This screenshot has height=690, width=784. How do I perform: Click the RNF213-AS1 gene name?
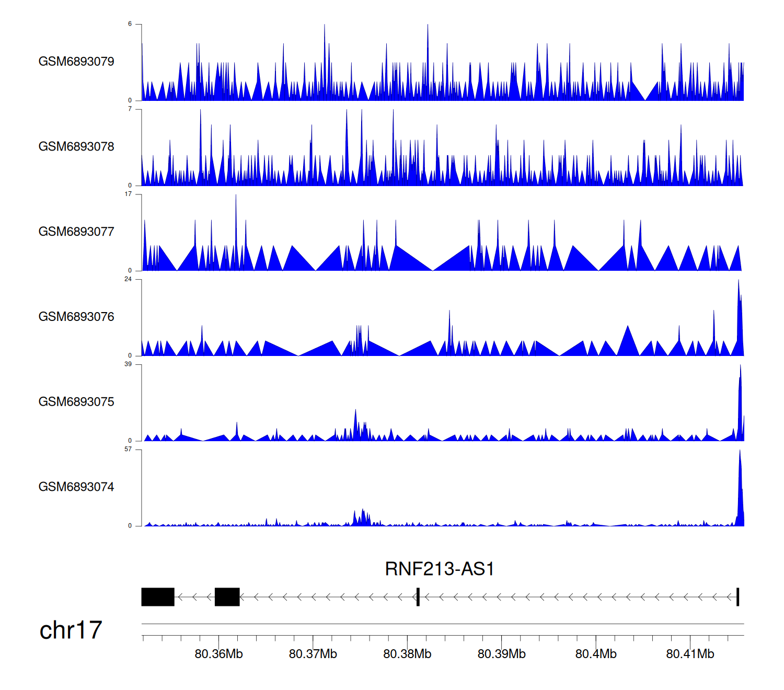coord(439,569)
